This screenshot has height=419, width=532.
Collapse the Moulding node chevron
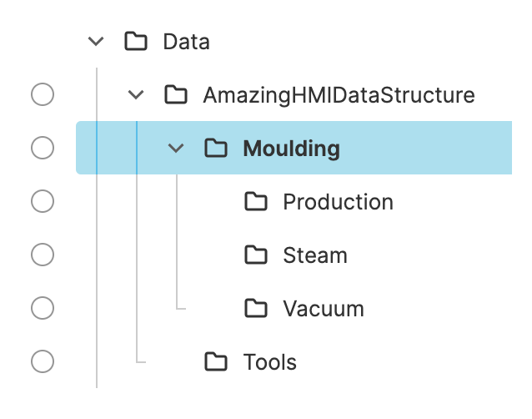[x=176, y=148]
